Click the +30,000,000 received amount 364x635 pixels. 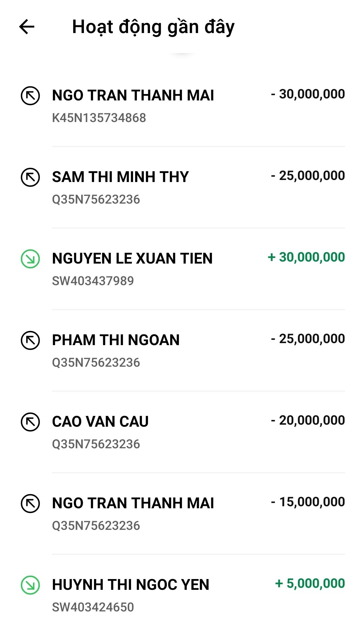306,257
